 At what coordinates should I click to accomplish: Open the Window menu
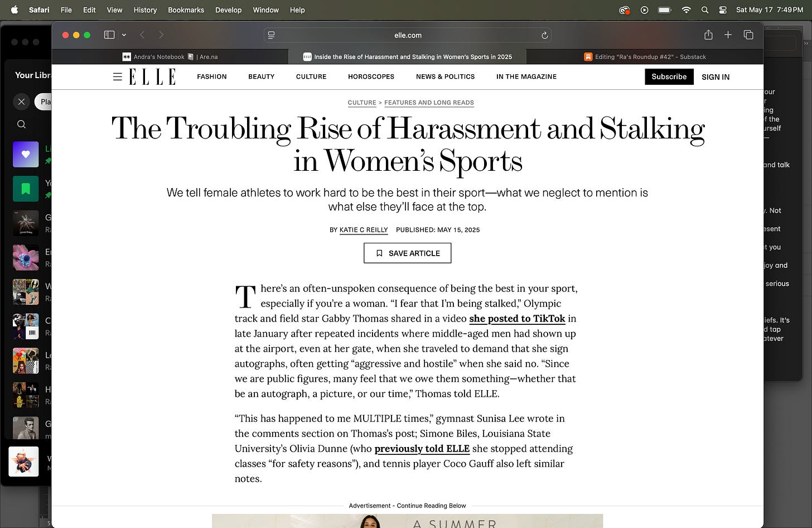[x=265, y=10]
